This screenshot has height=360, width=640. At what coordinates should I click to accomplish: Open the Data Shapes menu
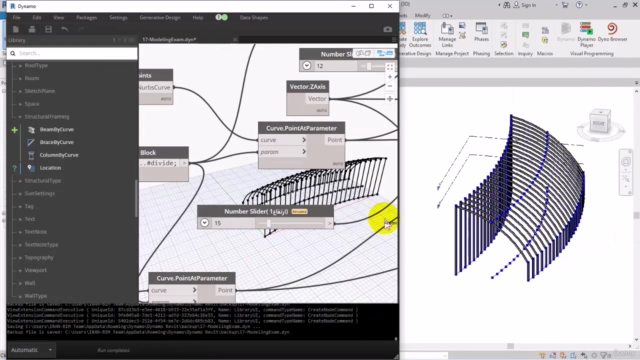coord(254,18)
